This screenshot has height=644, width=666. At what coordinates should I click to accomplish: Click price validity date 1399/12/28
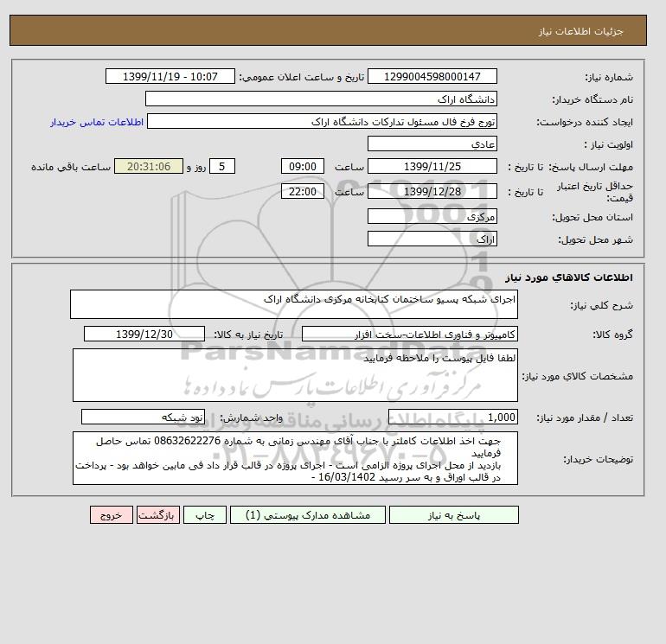432,191
